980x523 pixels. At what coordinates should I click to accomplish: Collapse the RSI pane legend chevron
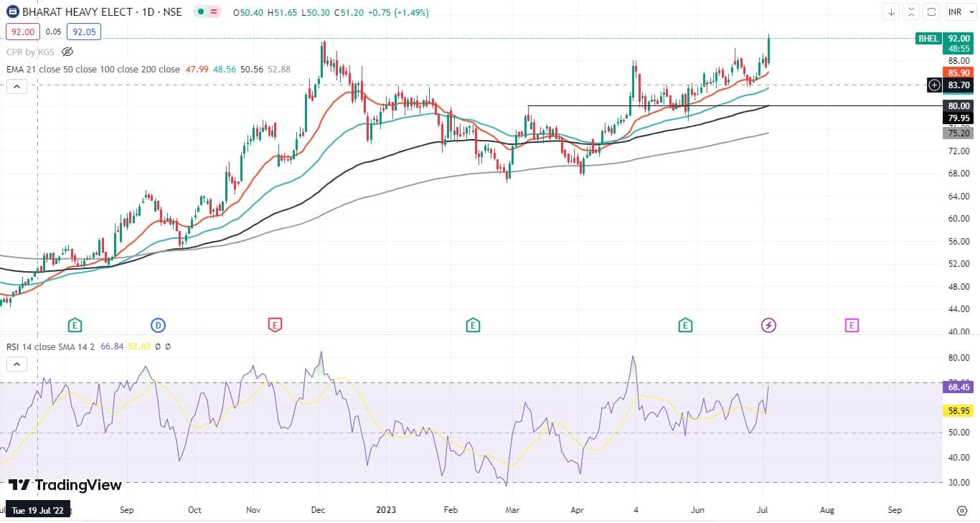[17, 364]
